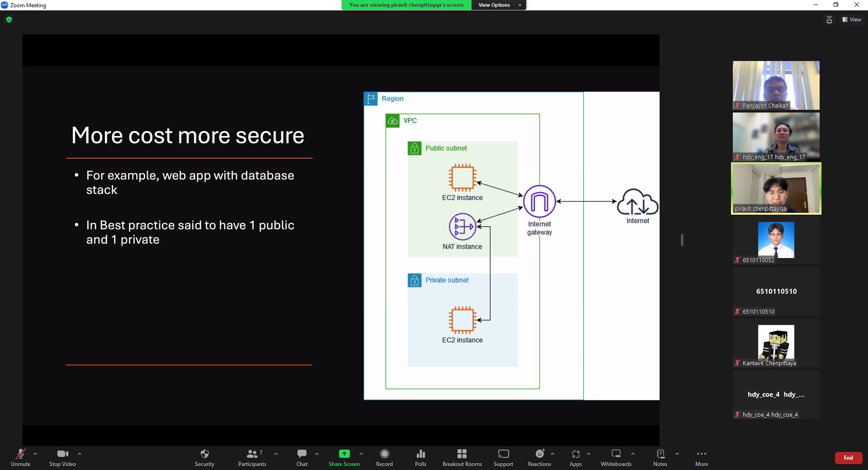Open the More menu
Viewport: 868px width, 470px height.
[701, 457]
